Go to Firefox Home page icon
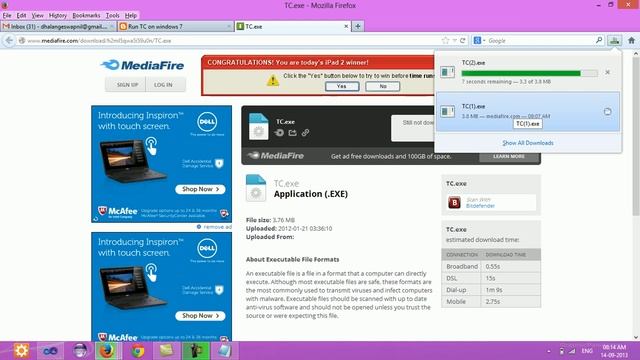The image size is (640, 360). (x=631, y=40)
